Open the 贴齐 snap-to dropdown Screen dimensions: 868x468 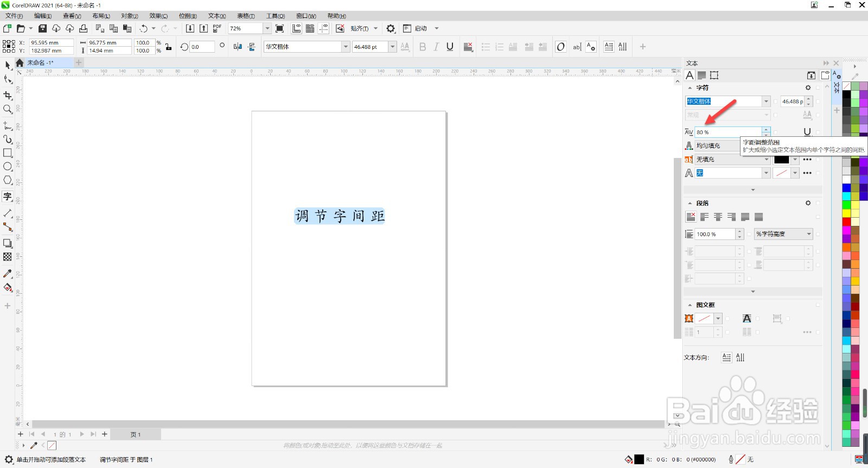point(375,28)
